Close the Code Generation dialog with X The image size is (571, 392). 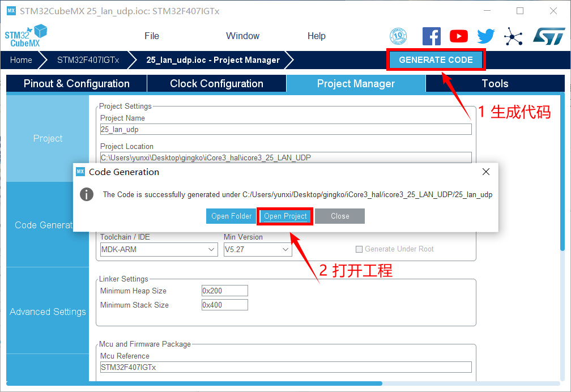coord(485,172)
